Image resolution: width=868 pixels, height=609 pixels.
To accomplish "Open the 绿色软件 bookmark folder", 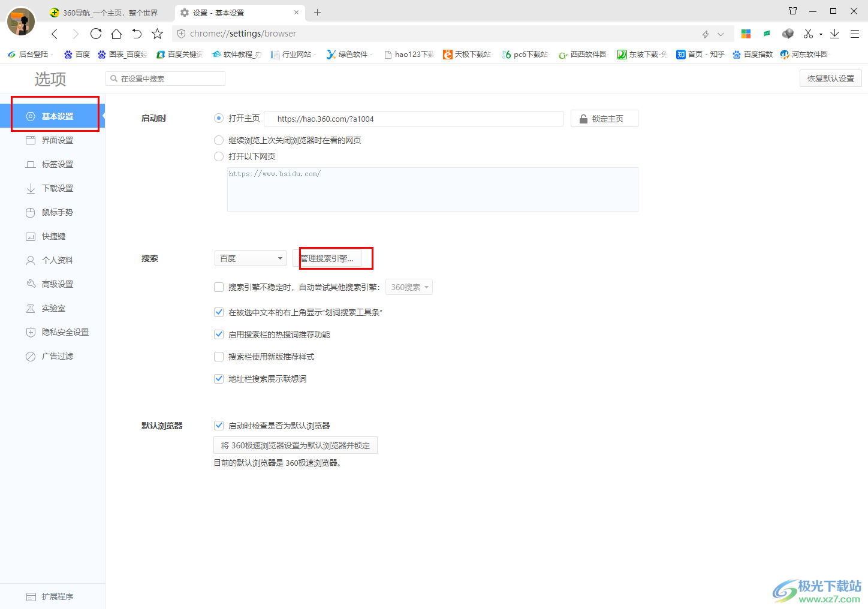I will [349, 54].
